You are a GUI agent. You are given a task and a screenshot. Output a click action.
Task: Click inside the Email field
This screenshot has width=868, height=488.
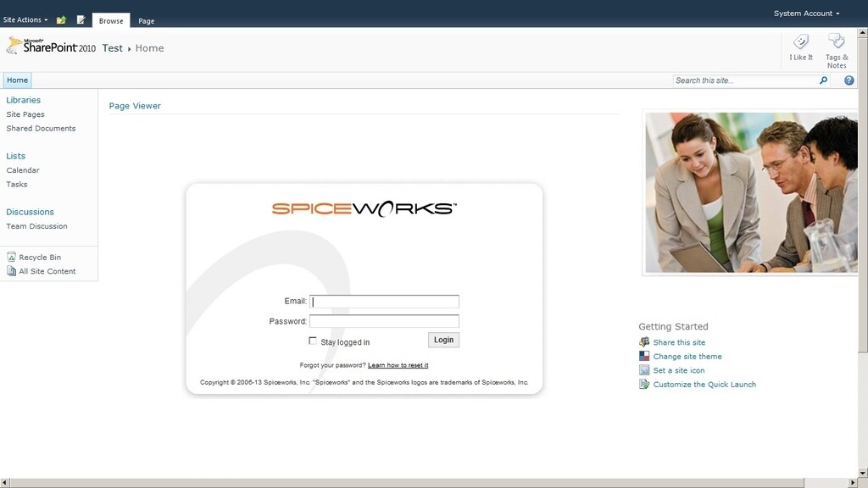(383, 301)
